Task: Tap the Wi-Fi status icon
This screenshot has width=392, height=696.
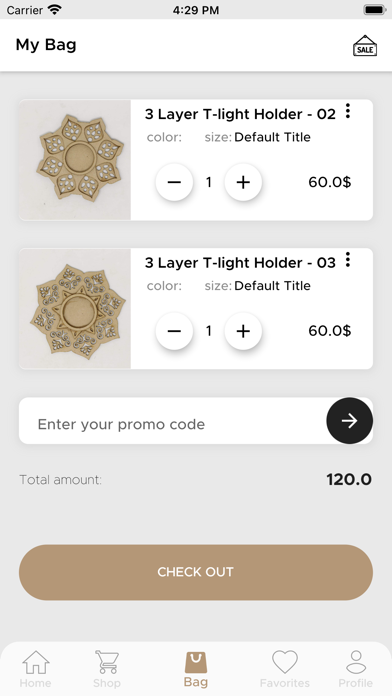Action: point(55,9)
